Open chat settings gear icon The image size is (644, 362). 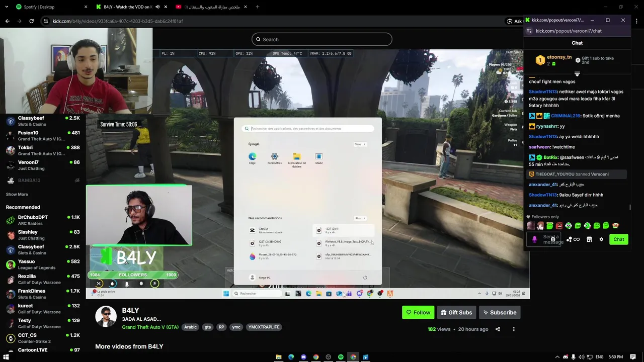pos(601,239)
